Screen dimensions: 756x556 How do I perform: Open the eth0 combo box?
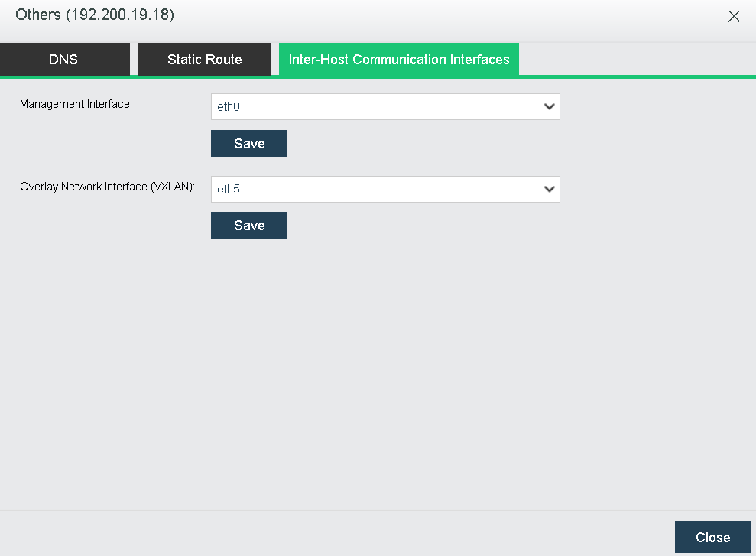[385, 106]
